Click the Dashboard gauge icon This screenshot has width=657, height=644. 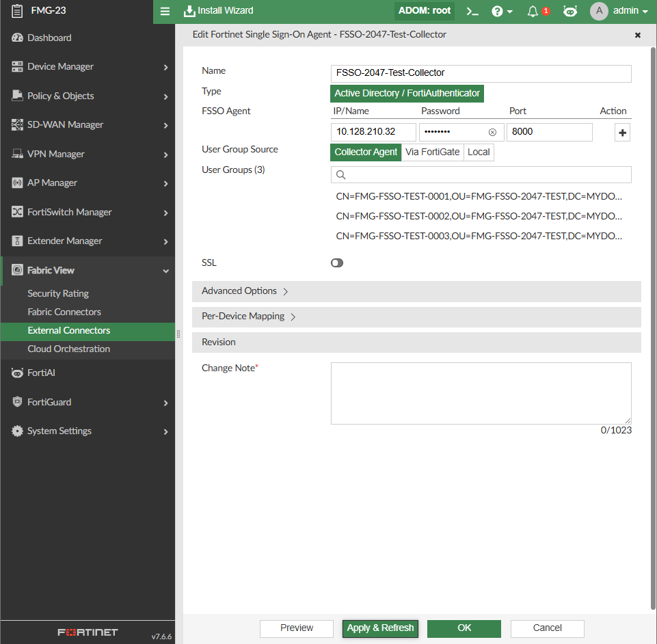click(17, 38)
